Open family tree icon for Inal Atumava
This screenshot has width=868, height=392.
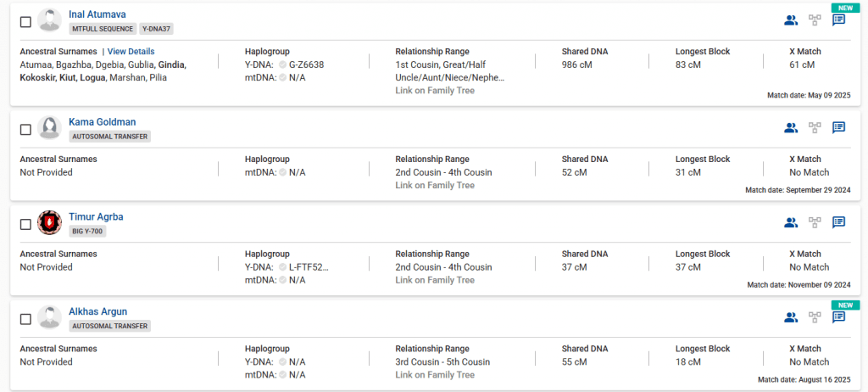[815, 20]
